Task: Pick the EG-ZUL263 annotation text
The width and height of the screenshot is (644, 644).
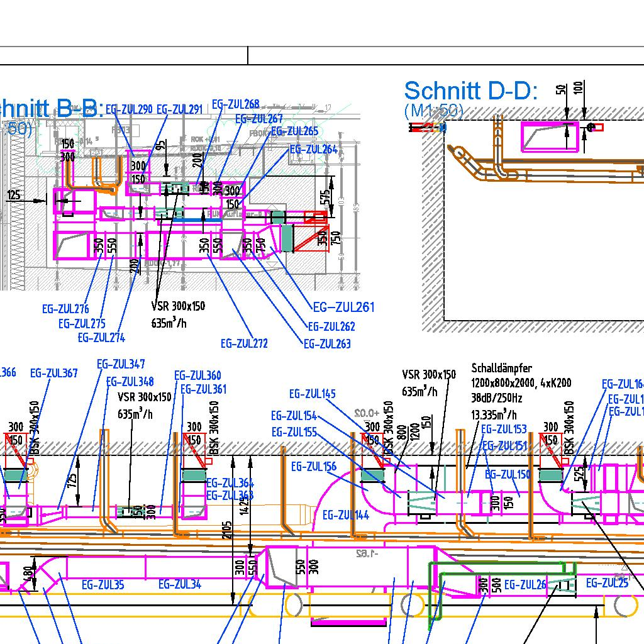Action: tap(327, 344)
